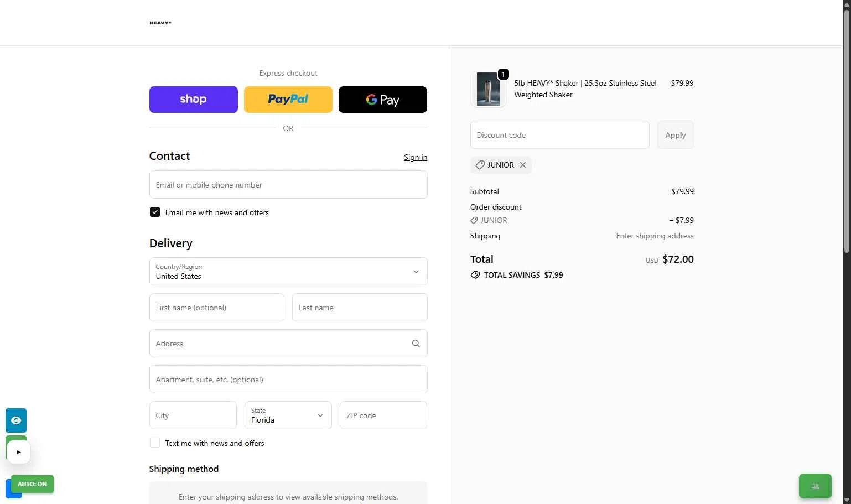Viewport: 851px width, 504px height.
Task: Click the ZIP code field
Action: click(x=383, y=415)
